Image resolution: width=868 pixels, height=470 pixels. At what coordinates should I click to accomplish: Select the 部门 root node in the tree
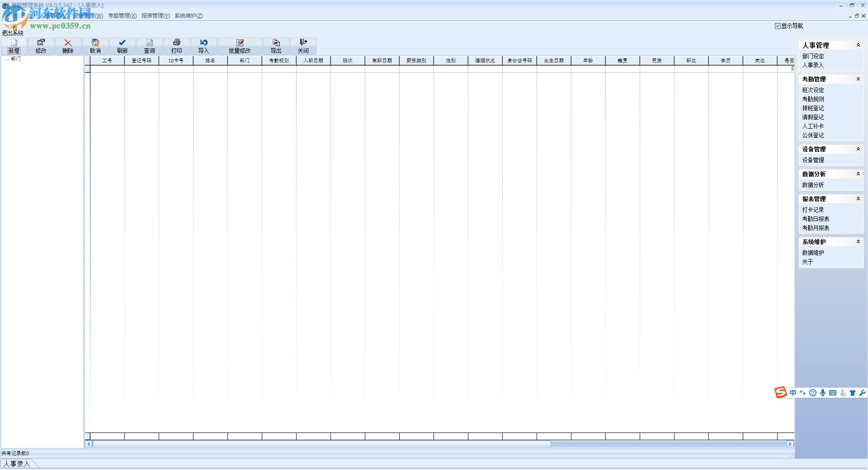click(16, 59)
